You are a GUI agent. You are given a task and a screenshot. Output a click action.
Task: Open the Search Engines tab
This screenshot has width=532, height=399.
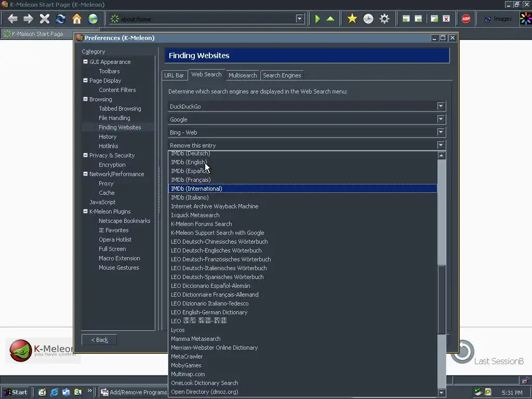pos(282,75)
